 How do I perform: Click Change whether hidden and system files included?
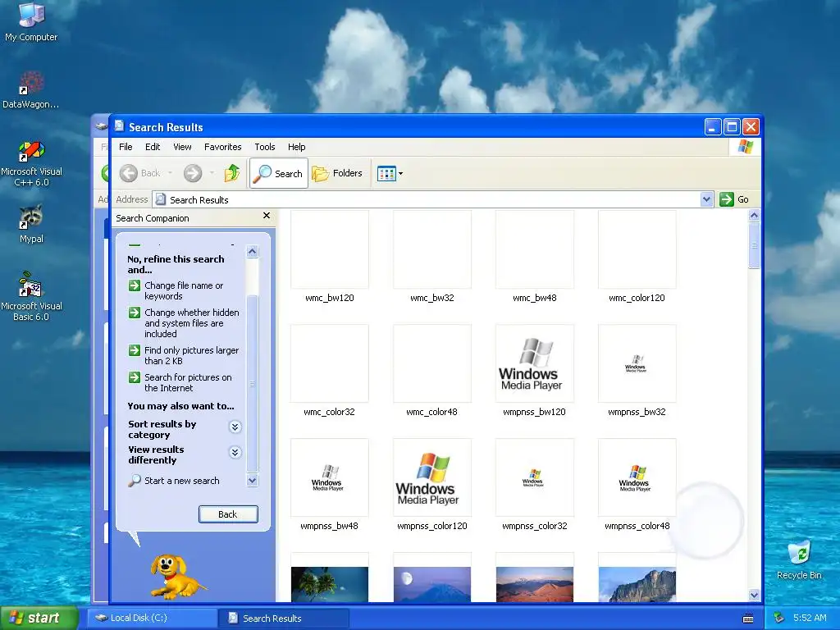tap(185, 323)
